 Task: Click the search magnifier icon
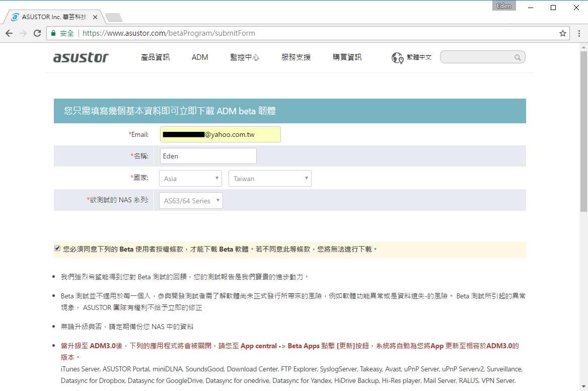click(x=518, y=57)
